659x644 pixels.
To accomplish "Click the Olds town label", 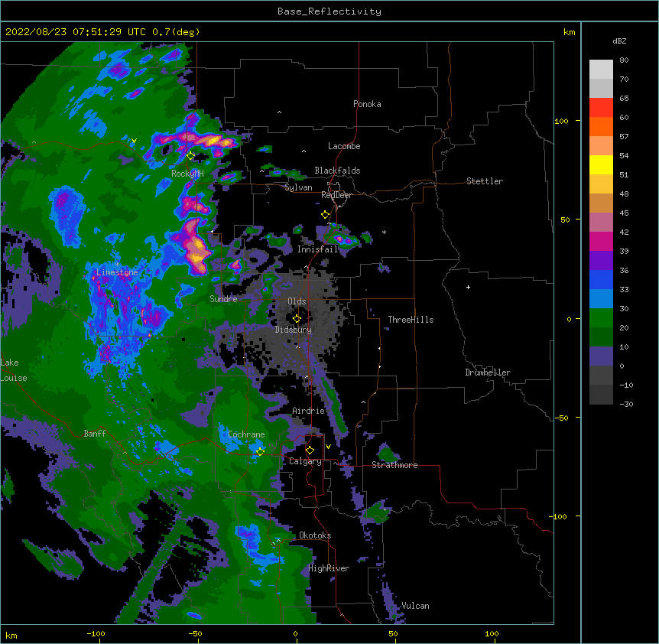I will pyautogui.click(x=297, y=301).
